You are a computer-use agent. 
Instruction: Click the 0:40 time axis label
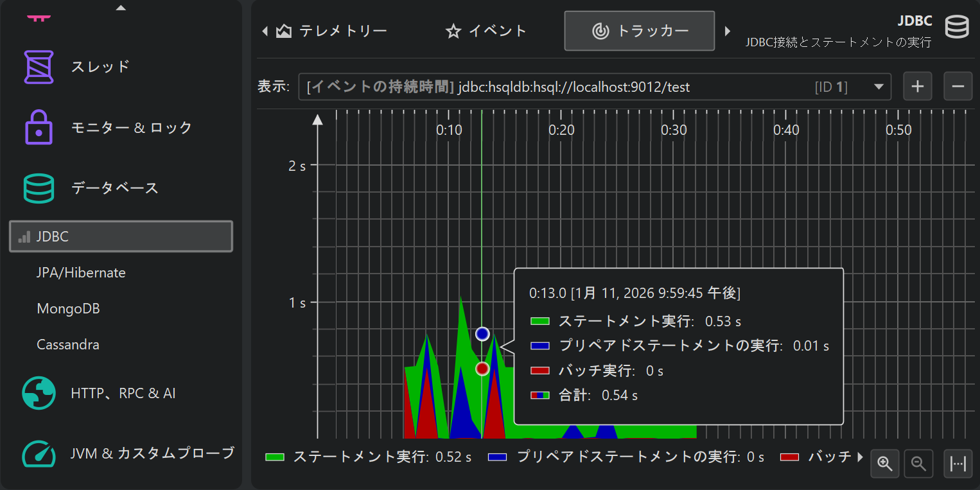(786, 130)
